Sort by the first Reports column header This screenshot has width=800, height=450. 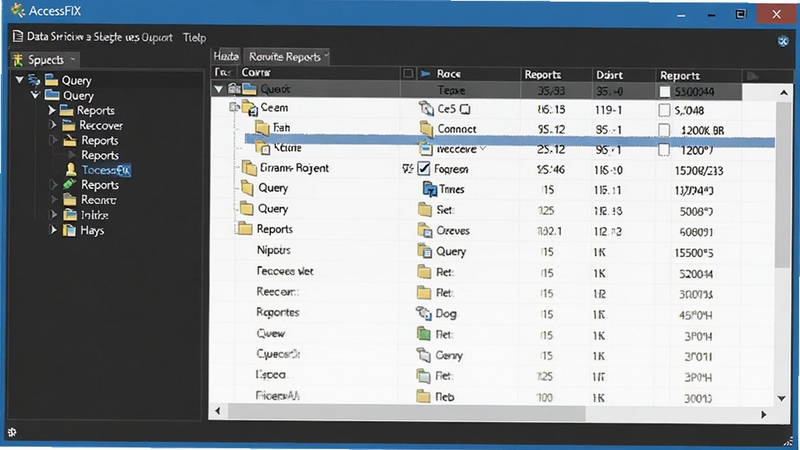(x=556, y=74)
